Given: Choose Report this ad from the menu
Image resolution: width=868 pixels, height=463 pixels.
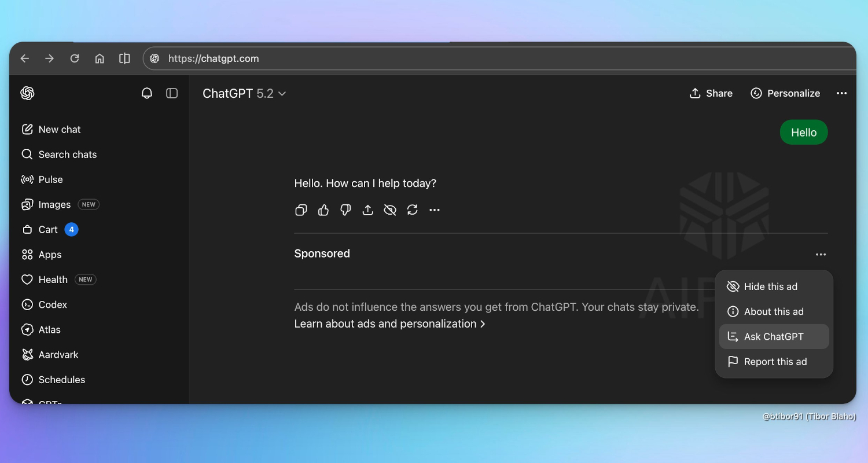Looking at the screenshot, I should (x=774, y=362).
